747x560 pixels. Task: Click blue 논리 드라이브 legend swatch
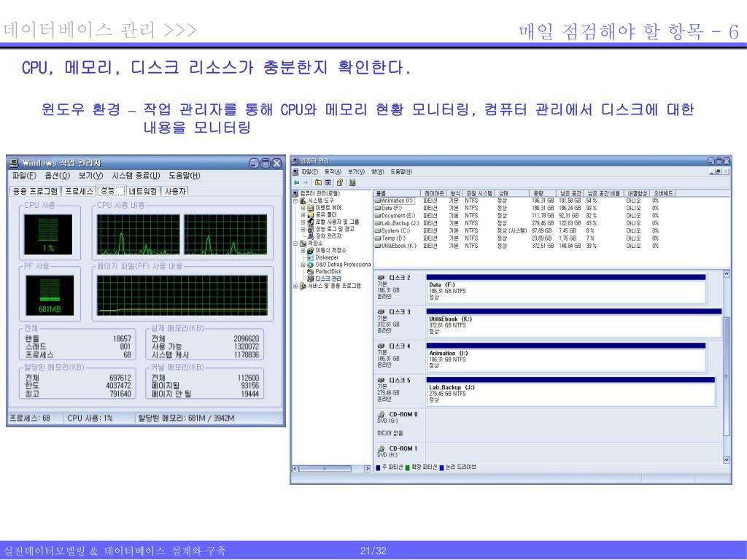(x=441, y=467)
